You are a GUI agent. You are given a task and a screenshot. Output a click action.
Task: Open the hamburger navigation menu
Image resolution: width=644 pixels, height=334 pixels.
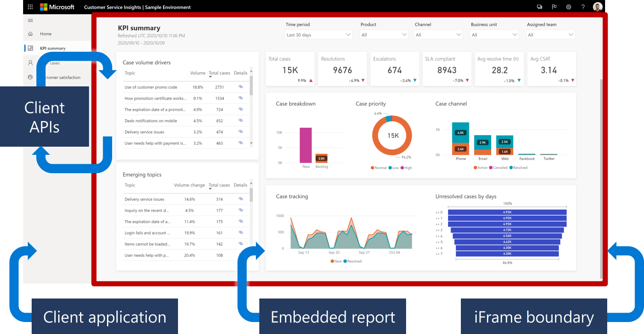(x=30, y=20)
